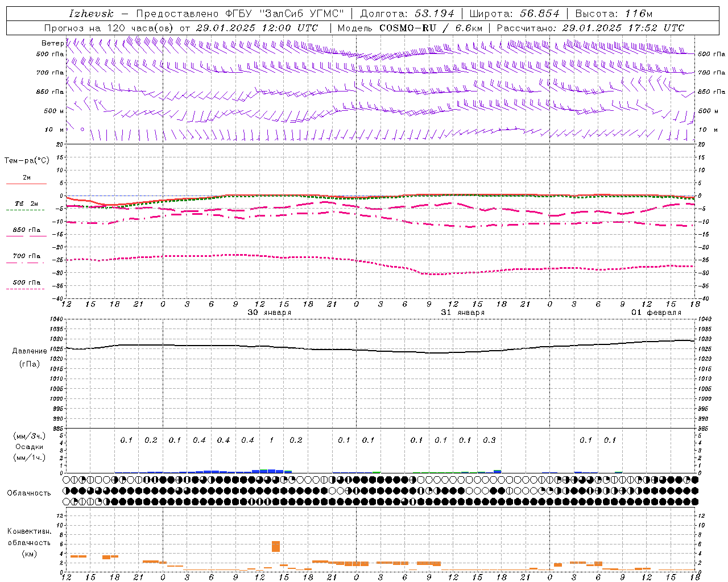Click the Широта: 56.854 value

pyautogui.click(x=514, y=14)
